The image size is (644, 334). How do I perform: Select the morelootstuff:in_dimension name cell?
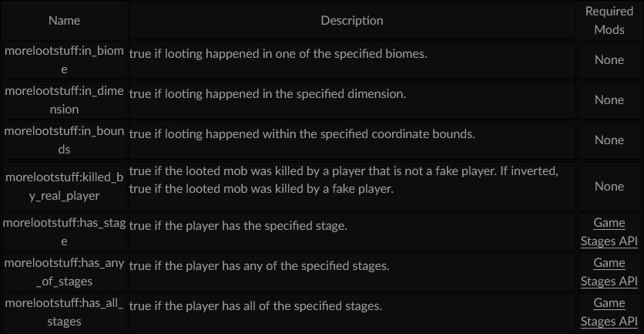pos(65,100)
